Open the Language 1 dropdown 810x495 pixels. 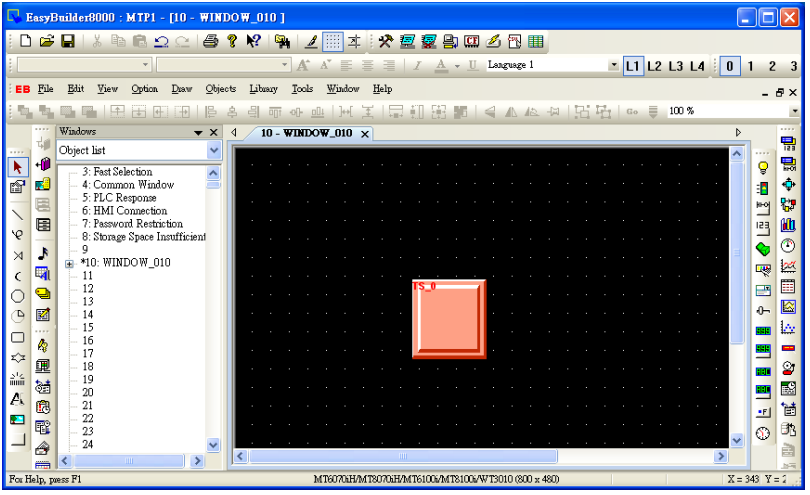point(613,65)
